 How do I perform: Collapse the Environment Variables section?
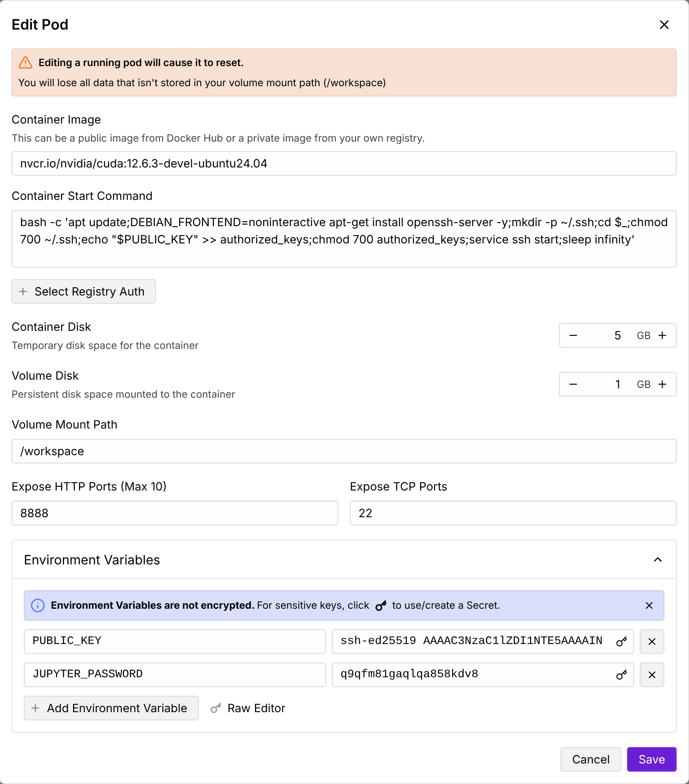pos(657,560)
